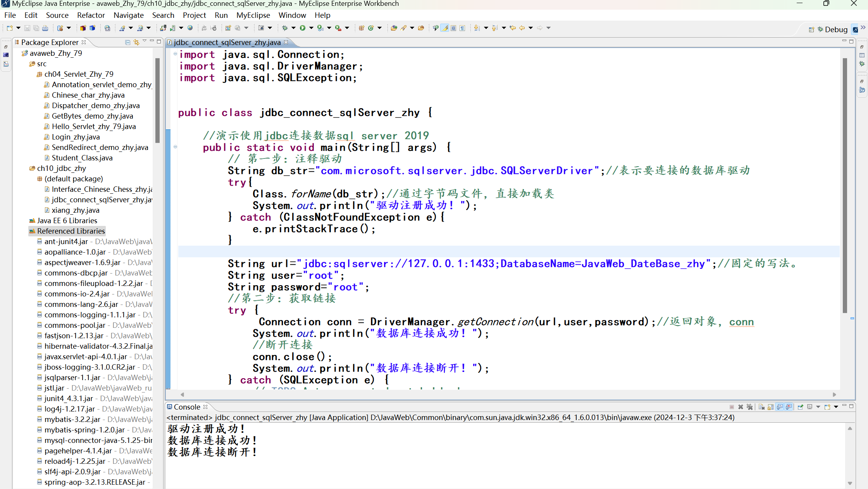Close the Package Explorer view
The width and height of the screenshot is (868, 489).
point(84,42)
